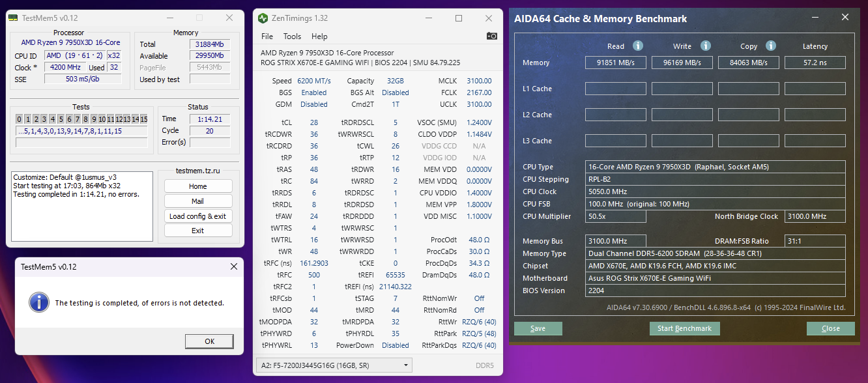The image size is (868, 383).
Task: Click the SSE 503 mS/Gb field
Action: click(x=83, y=79)
